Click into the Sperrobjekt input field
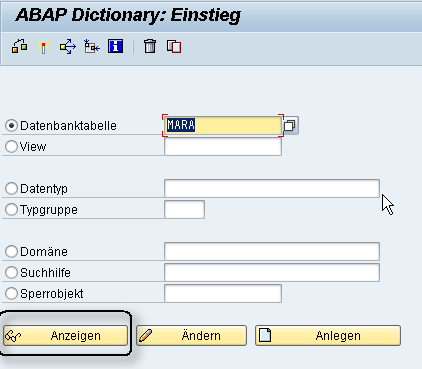Screen dimensions: 422x369 pyautogui.click(x=223, y=293)
